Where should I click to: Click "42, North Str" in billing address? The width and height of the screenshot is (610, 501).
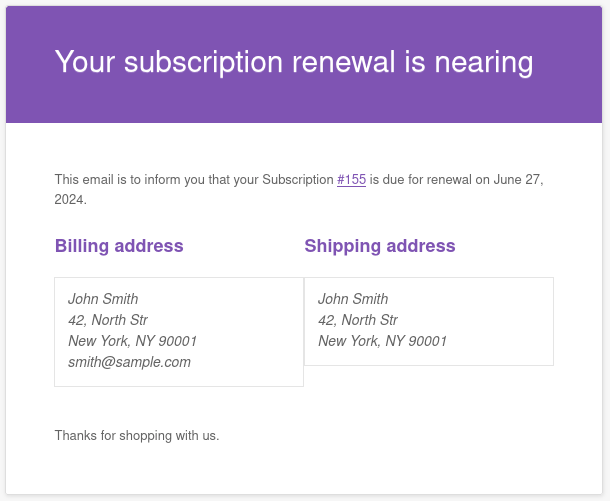(x=108, y=320)
